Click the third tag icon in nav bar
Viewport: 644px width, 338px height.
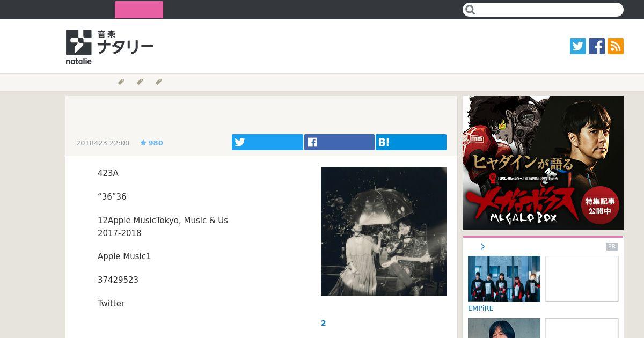pyautogui.click(x=158, y=82)
